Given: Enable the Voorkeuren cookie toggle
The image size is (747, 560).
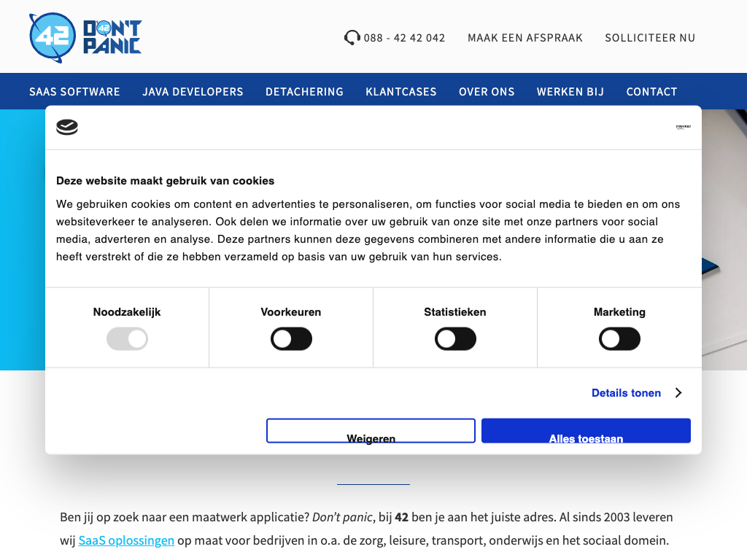Looking at the screenshot, I should (x=291, y=339).
